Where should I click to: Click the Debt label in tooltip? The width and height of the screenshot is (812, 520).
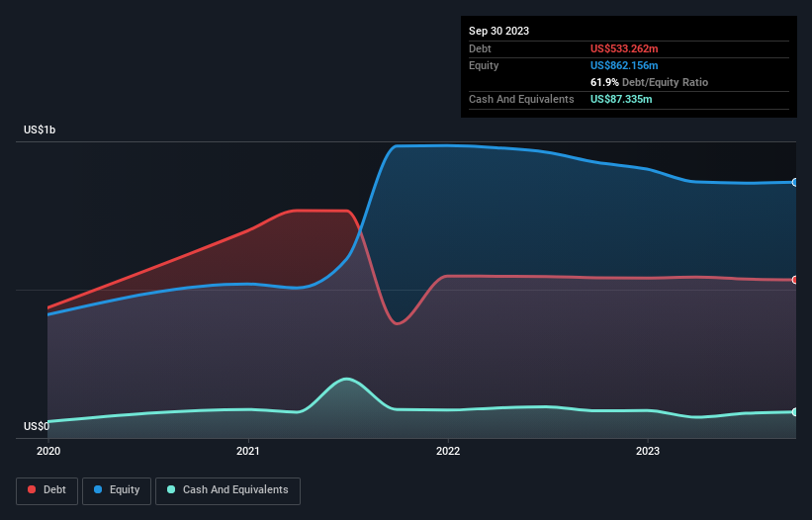480,48
